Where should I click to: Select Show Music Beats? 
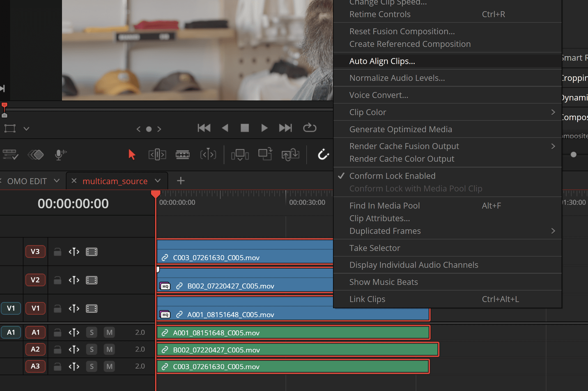click(x=447, y=282)
